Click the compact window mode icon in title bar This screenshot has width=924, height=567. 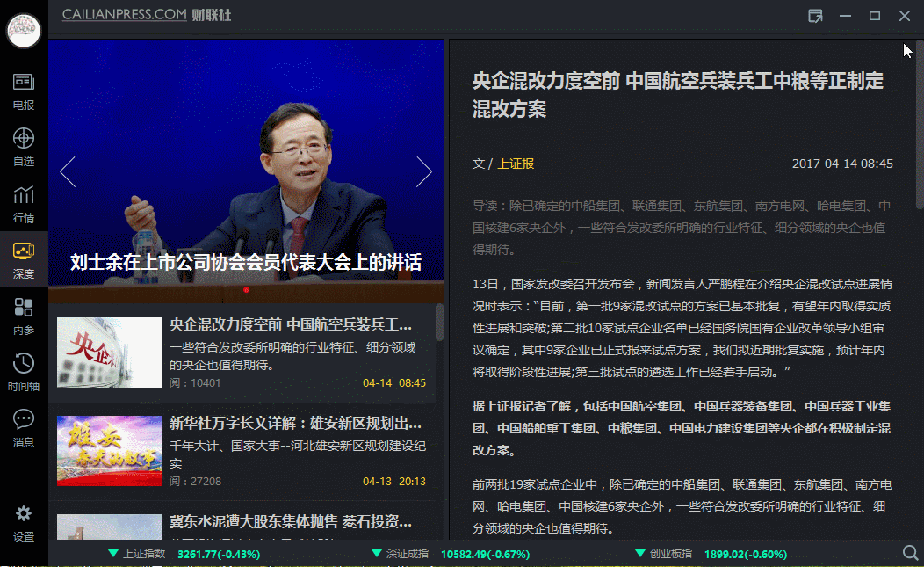point(815,16)
